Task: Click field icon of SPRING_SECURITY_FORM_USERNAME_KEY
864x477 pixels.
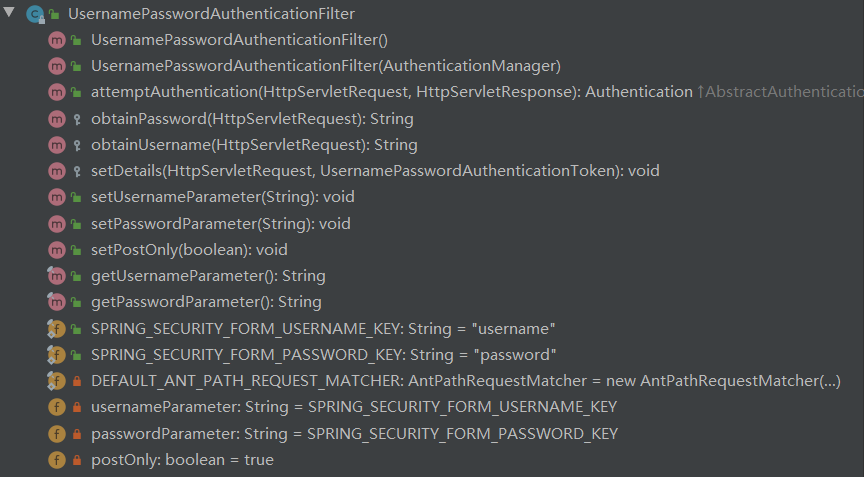Action: [56, 328]
